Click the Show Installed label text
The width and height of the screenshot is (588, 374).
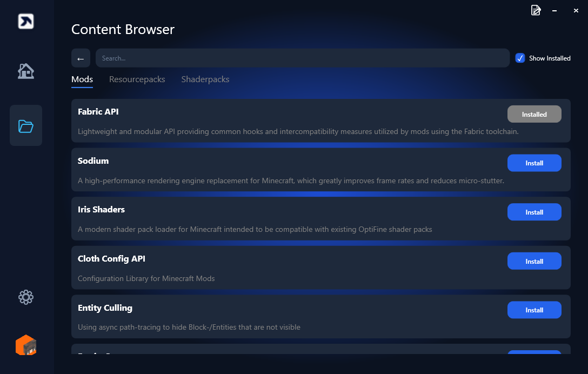point(550,58)
